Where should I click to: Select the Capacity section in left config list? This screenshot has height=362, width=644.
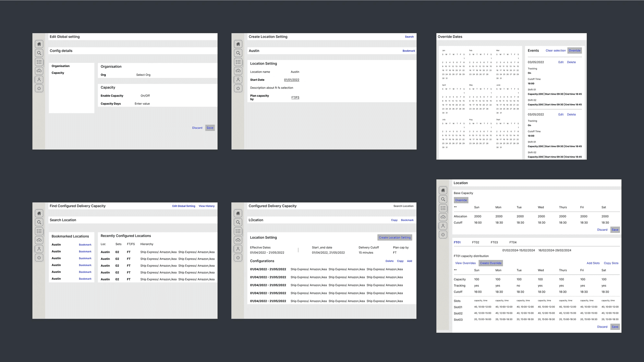coord(58,73)
